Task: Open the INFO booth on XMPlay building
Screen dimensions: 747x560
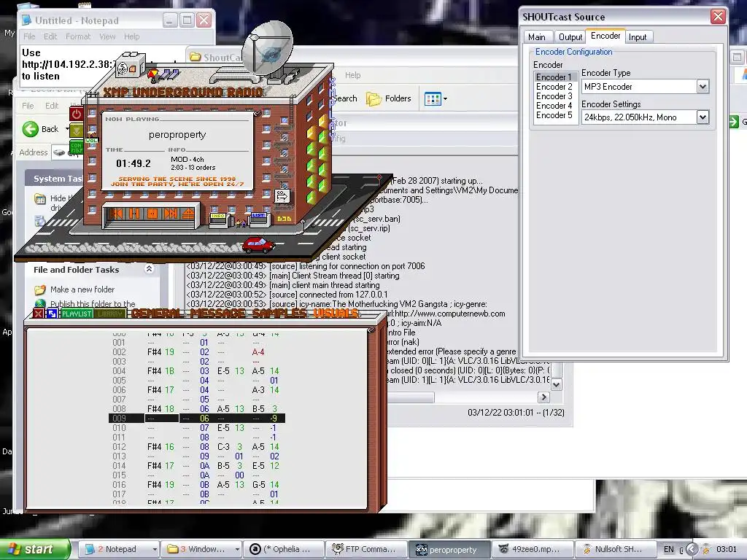Action: click(218, 219)
